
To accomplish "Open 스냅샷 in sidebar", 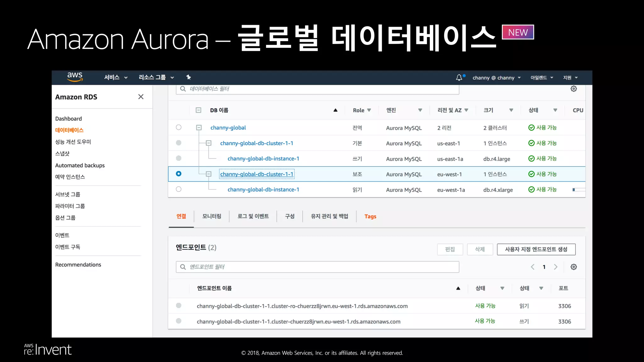I will 62,153.
